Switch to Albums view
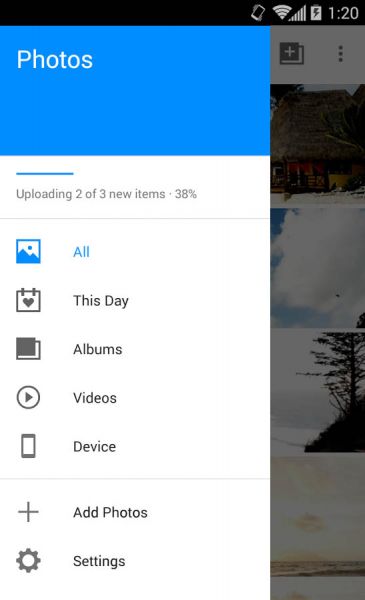Image resolution: width=365 pixels, height=600 pixels. coord(98,349)
